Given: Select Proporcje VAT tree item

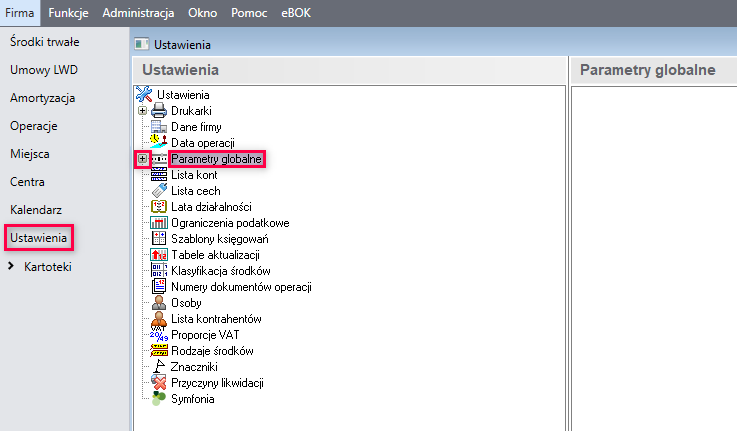Looking at the screenshot, I should click(x=205, y=335).
